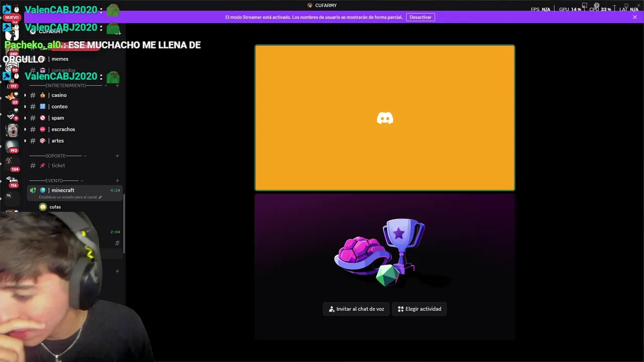The height and width of the screenshot is (362, 644).
Task: Collapse the ENTRETENIMIENTO category
Action: 68,85
